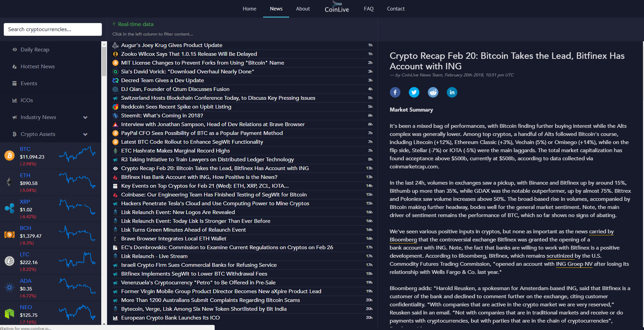The width and height of the screenshot is (644, 330).
Task: Open 'European Crypto Bank Launches Its ICO'
Action: pyautogui.click(x=170, y=318)
